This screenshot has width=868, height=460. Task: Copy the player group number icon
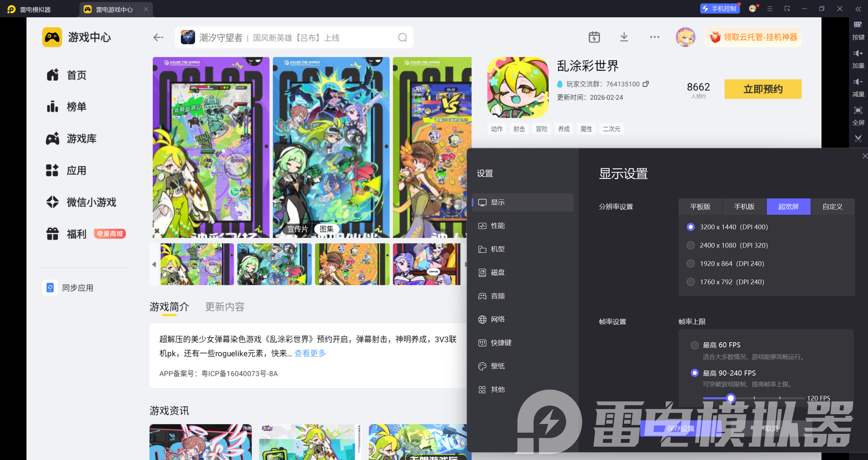[x=646, y=84]
